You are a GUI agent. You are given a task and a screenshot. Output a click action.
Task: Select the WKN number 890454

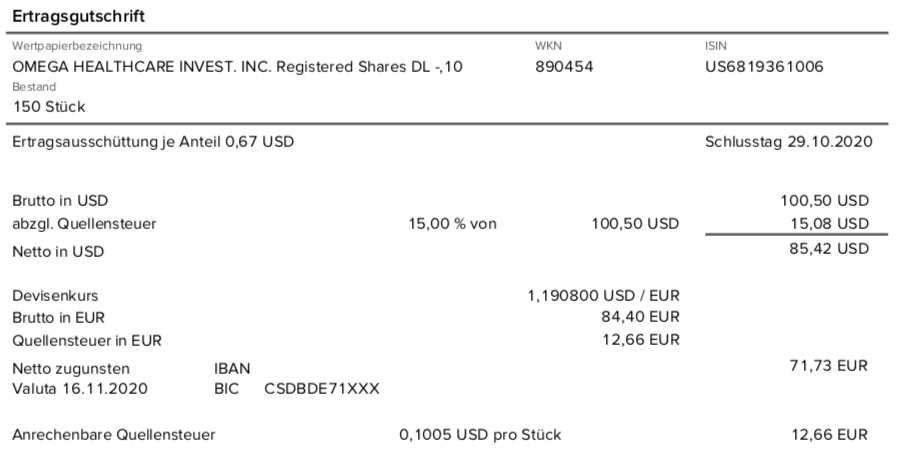coord(564,67)
